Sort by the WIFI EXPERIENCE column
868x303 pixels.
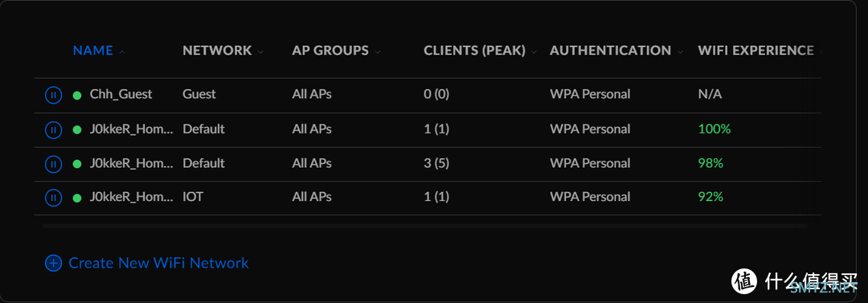[755, 51]
